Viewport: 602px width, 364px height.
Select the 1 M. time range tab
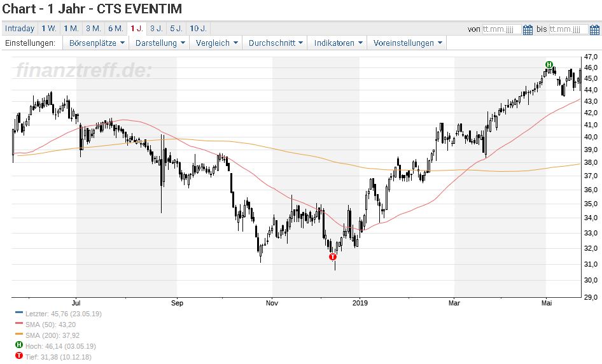pos(71,29)
